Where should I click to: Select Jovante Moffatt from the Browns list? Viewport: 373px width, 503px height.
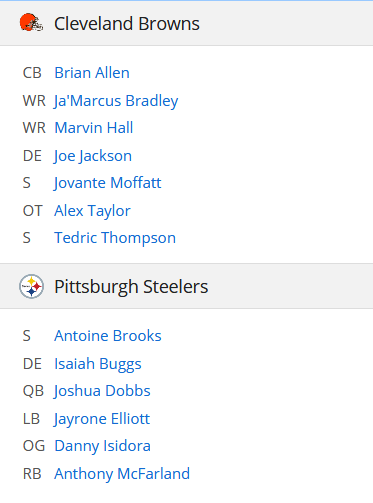tap(108, 183)
